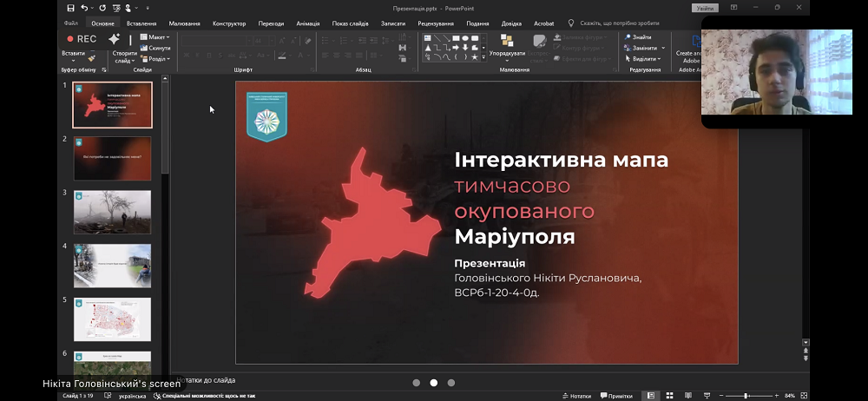Toggle the Notes (Нотатки) pane

(575, 396)
